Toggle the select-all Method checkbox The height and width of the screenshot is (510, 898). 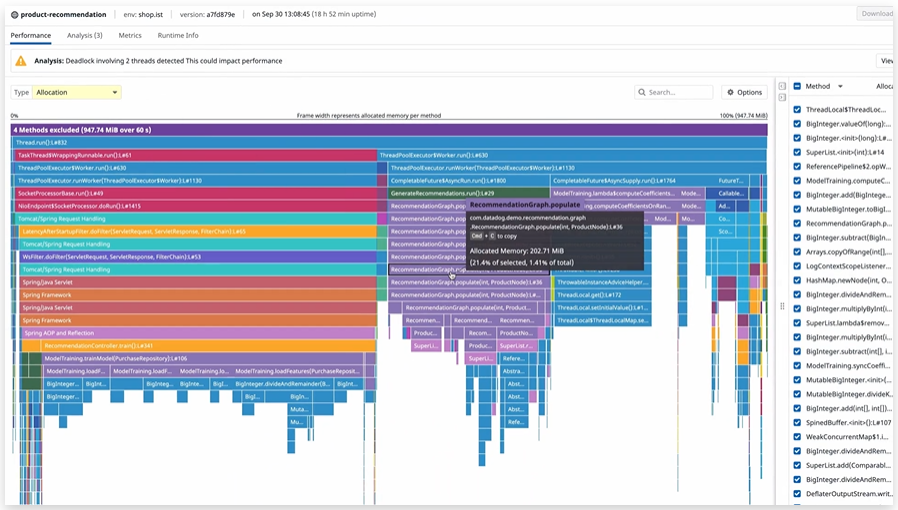[797, 86]
